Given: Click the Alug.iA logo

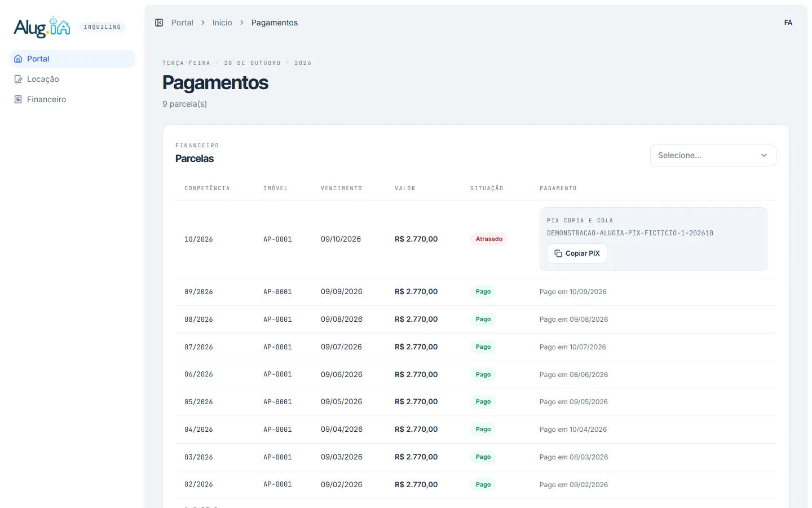Looking at the screenshot, I should click(42, 27).
